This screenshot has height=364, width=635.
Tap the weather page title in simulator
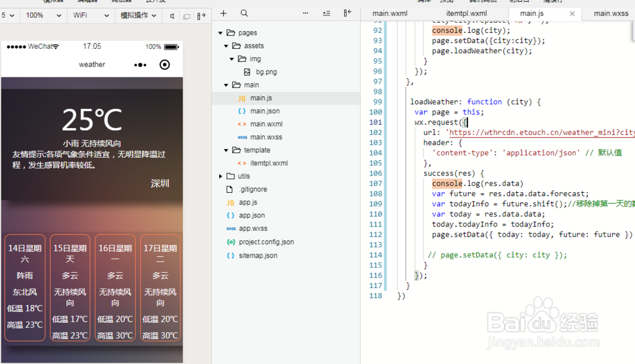coord(92,65)
